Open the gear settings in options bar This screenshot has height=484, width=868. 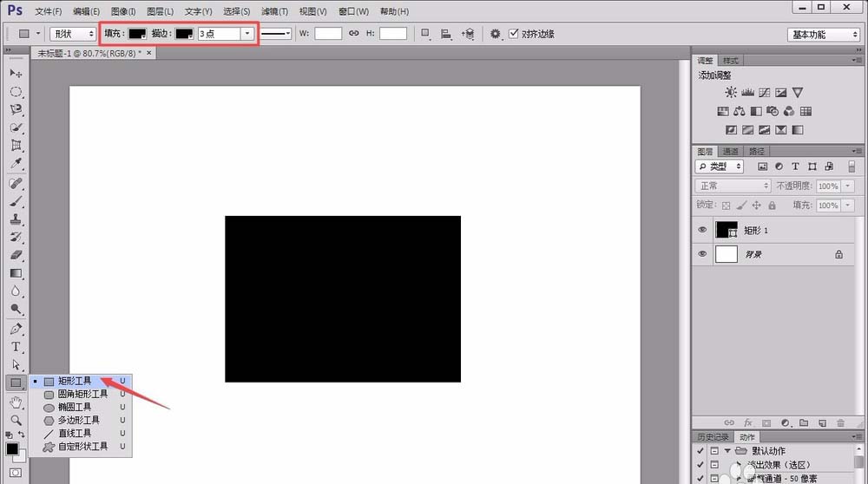coord(496,34)
